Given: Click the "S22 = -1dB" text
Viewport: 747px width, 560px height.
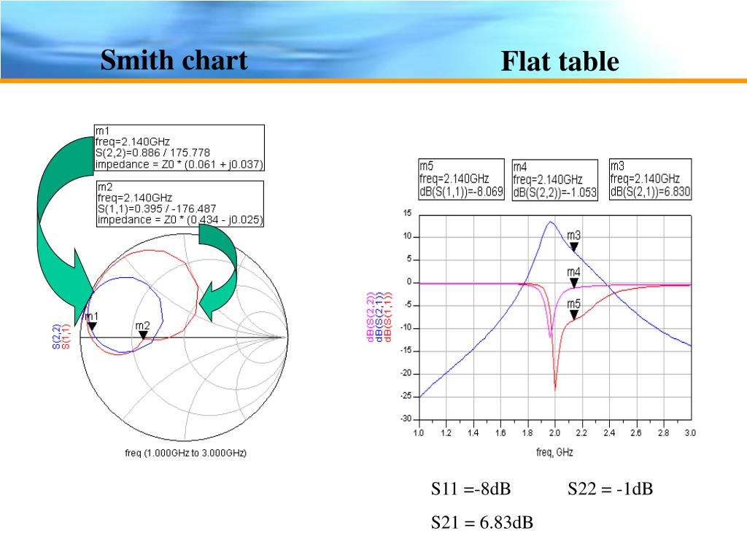Looking at the screenshot, I should click(x=610, y=489).
